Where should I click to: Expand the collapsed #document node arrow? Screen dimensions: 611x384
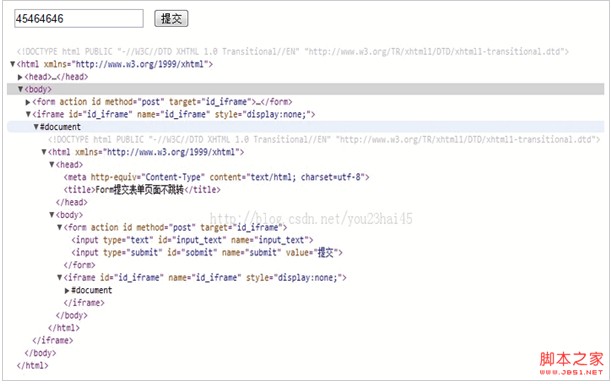click(67, 290)
